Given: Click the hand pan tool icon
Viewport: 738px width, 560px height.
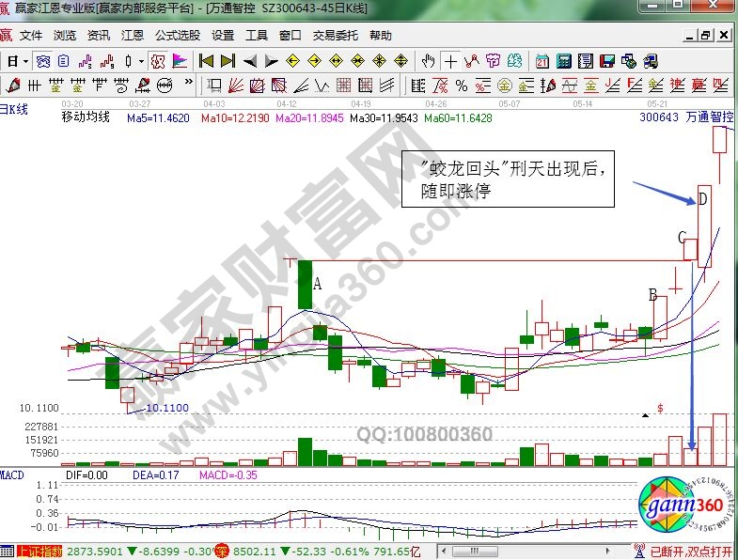Looking at the screenshot, I should [429, 61].
